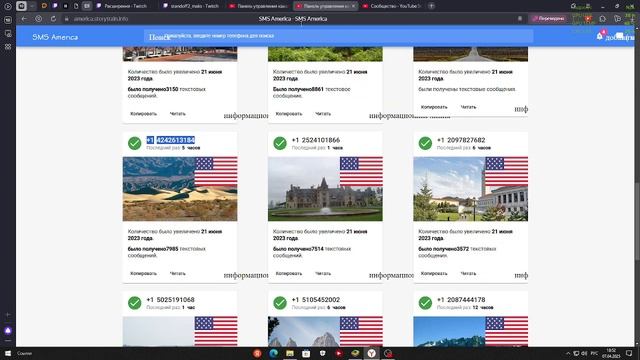The width and height of the screenshot is (640, 360).
Task: Click 'Читать' under number +1 4242613184
Action: [178, 273]
